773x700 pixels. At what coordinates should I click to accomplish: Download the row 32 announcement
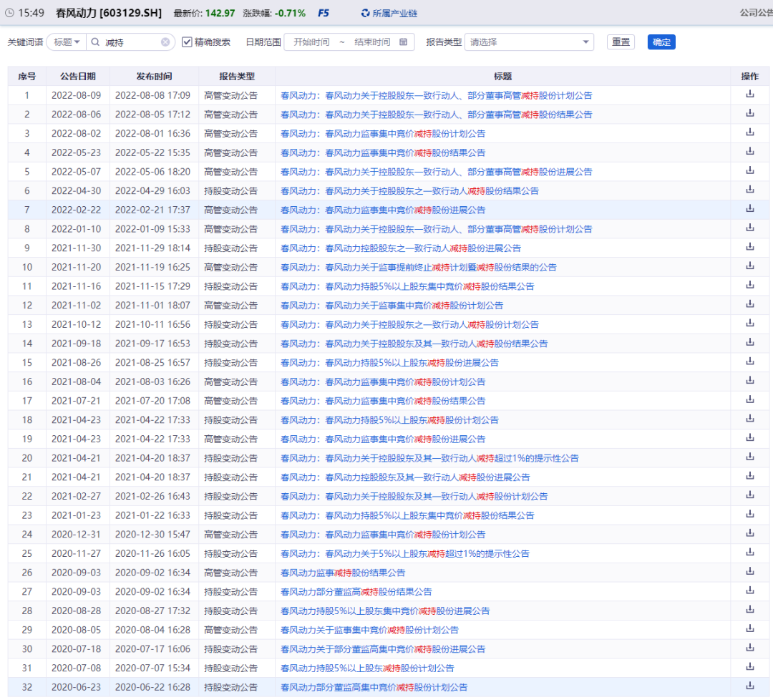[750, 686]
